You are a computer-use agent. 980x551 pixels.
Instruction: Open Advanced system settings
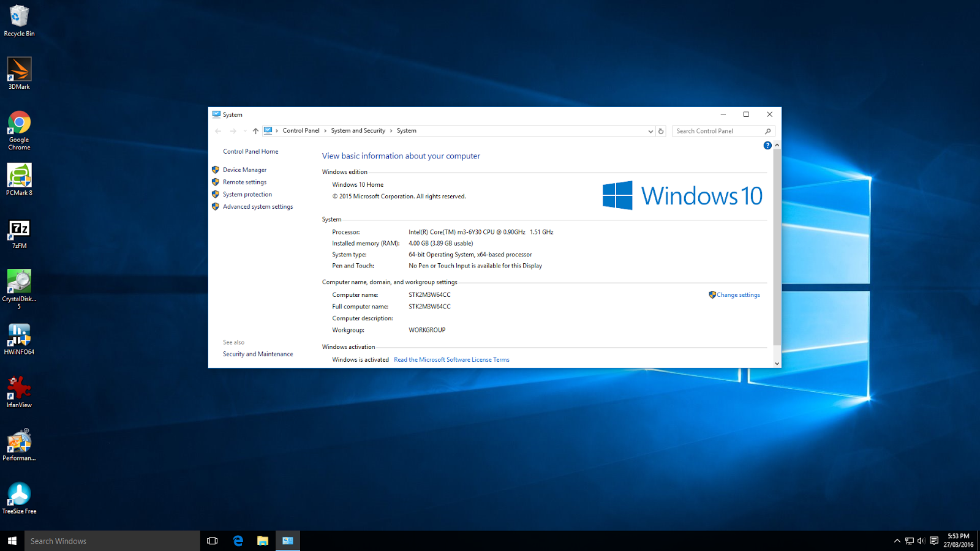258,206
